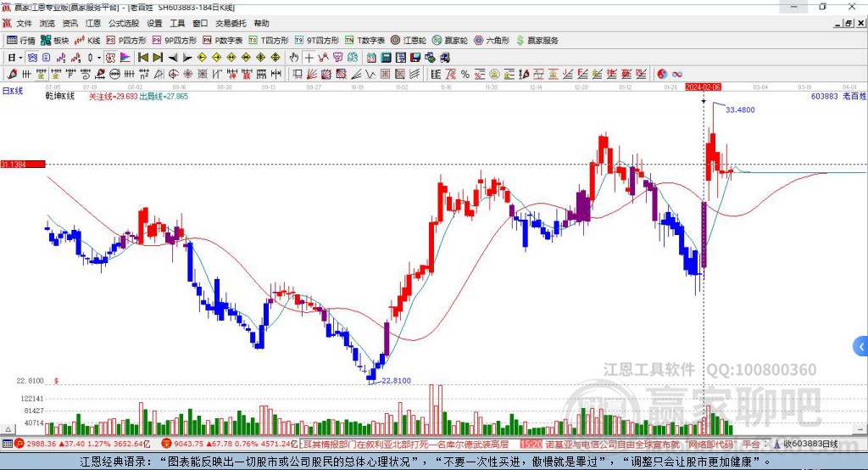Click the floppy disk save icon
Image resolution: width=868 pixels, height=470 pixels.
pyautogui.click(x=415, y=58)
